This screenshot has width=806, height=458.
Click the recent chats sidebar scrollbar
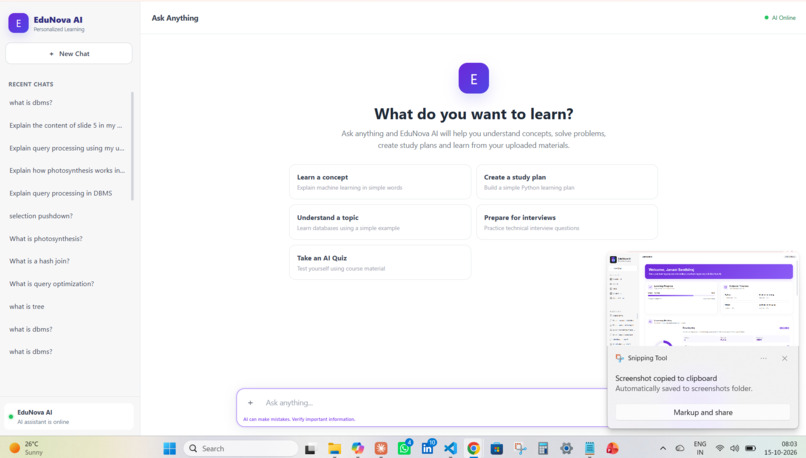coord(132,146)
